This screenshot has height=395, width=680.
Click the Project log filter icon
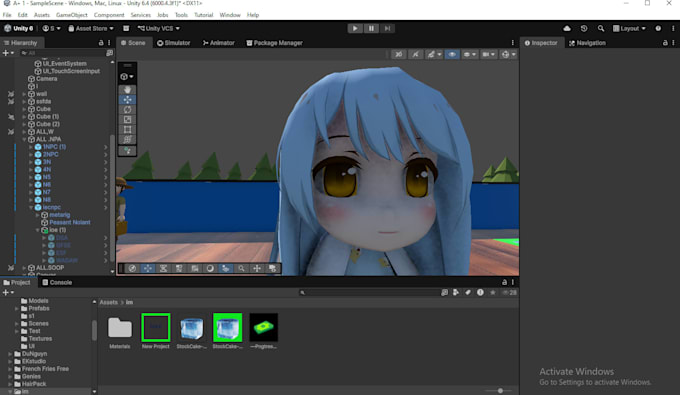click(x=480, y=293)
